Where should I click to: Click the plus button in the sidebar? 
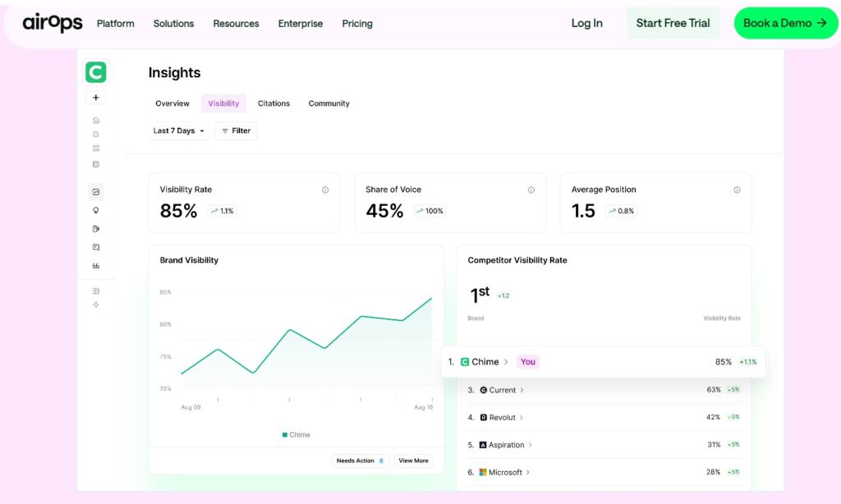coord(96,98)
